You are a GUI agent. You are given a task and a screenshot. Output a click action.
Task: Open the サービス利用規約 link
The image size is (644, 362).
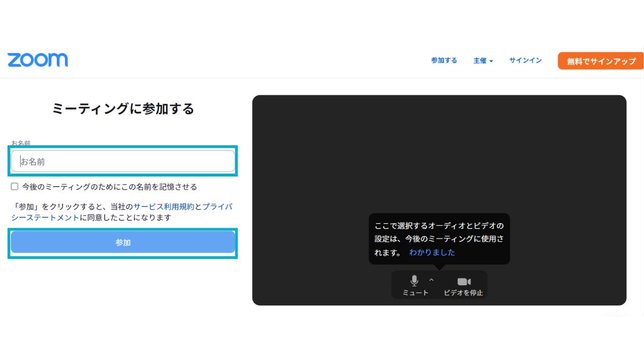[x=164, y=207]
